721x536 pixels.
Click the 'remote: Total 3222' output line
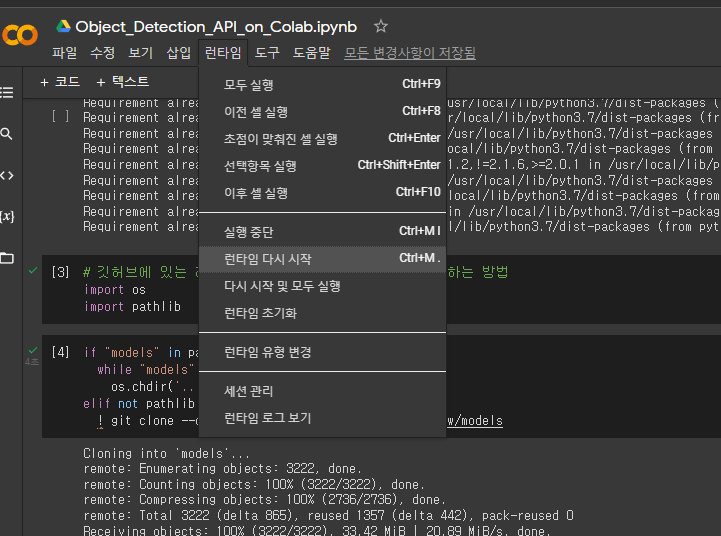click(328, 515)
